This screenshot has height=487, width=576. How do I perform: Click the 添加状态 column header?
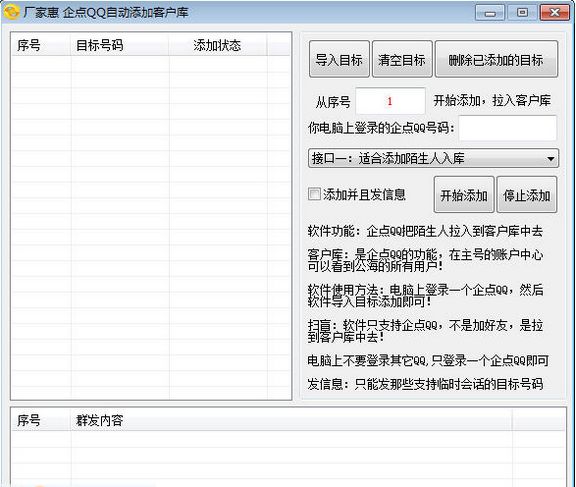coord(218,45)
